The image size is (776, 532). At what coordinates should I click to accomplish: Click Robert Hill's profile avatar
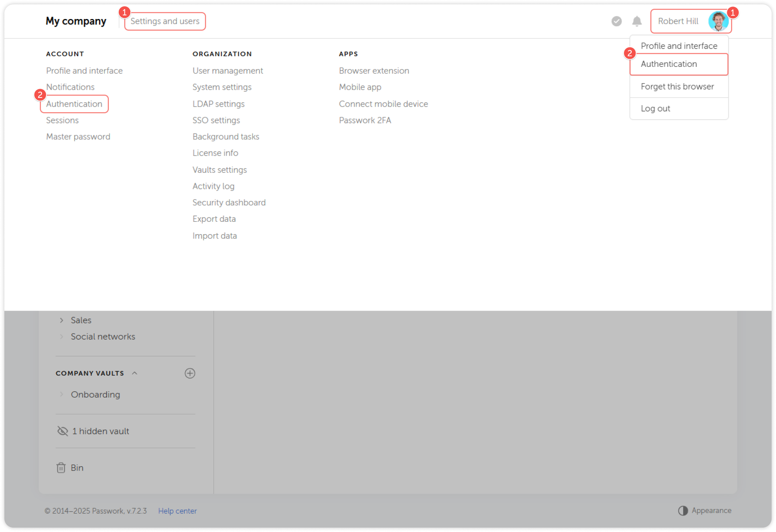718,21
